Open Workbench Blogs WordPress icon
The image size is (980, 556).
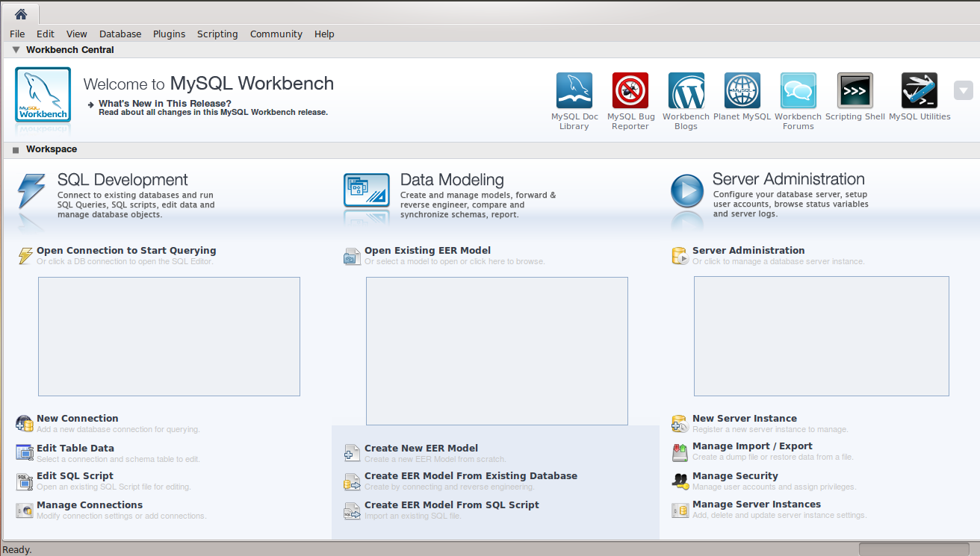click(x=686, y=91)
